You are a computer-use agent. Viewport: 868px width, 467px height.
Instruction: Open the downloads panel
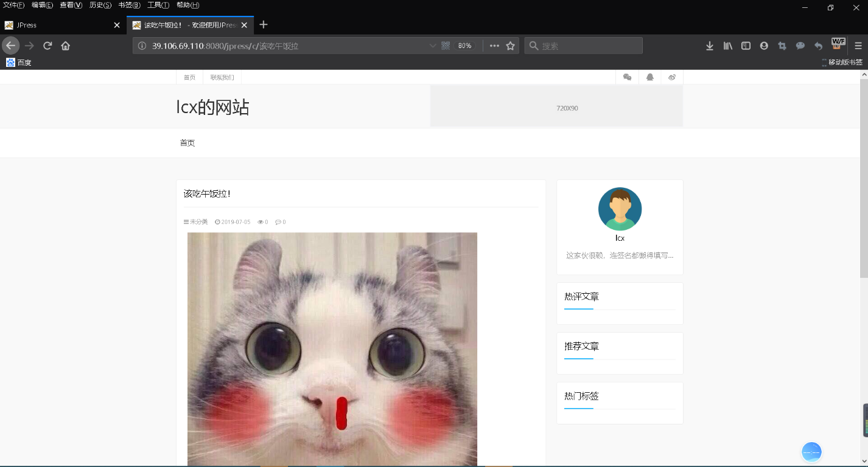(709, 46)
